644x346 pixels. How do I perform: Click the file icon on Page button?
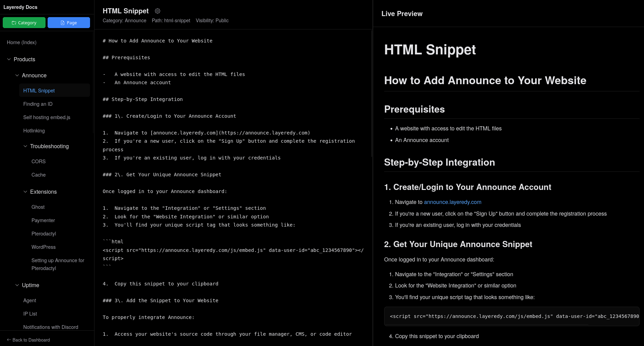(x=63, y=23)
